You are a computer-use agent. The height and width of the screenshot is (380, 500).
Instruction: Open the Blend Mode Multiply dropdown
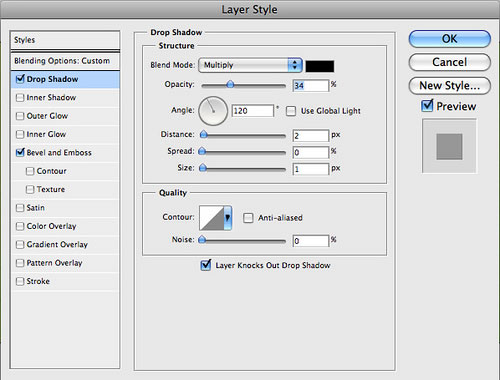coord(250,65)
